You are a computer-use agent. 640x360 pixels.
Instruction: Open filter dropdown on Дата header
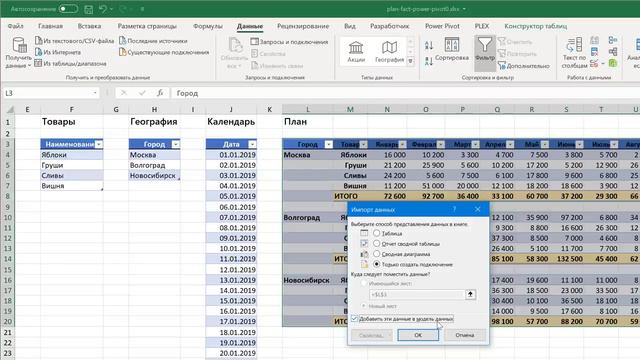(252, 144)
